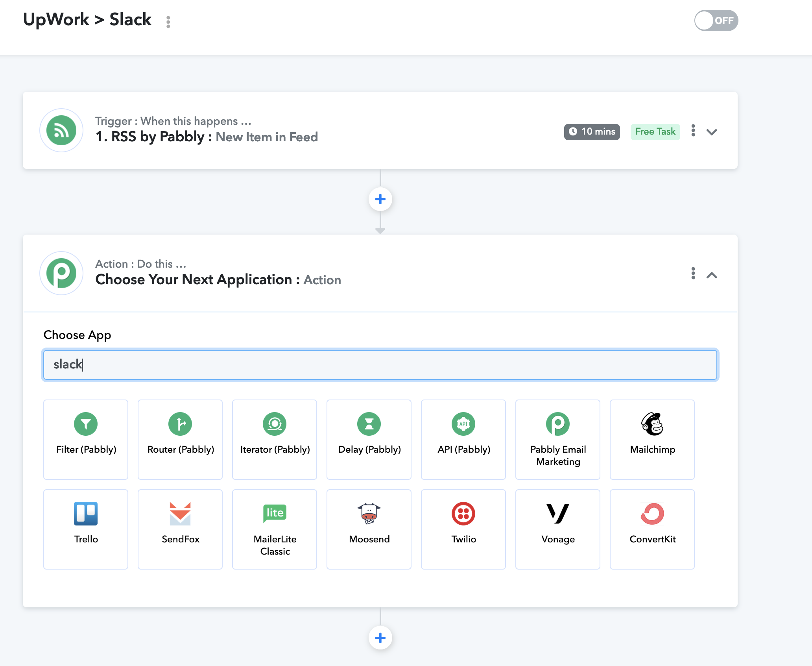Viewport: 812px width, 666px height.
Task: Collapse the Choose Your Next Application step
Action: point(712,275)
